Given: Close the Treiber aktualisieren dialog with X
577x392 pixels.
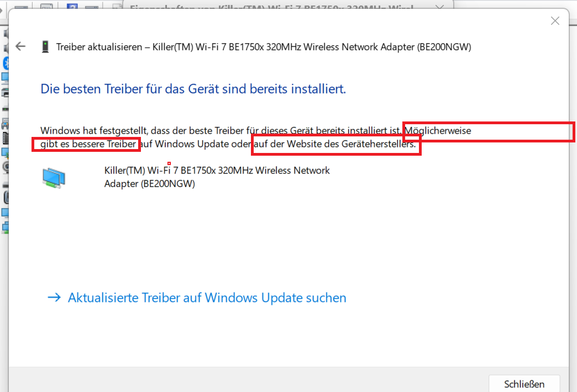Looking at the screenshot, I should coord(555,20).
